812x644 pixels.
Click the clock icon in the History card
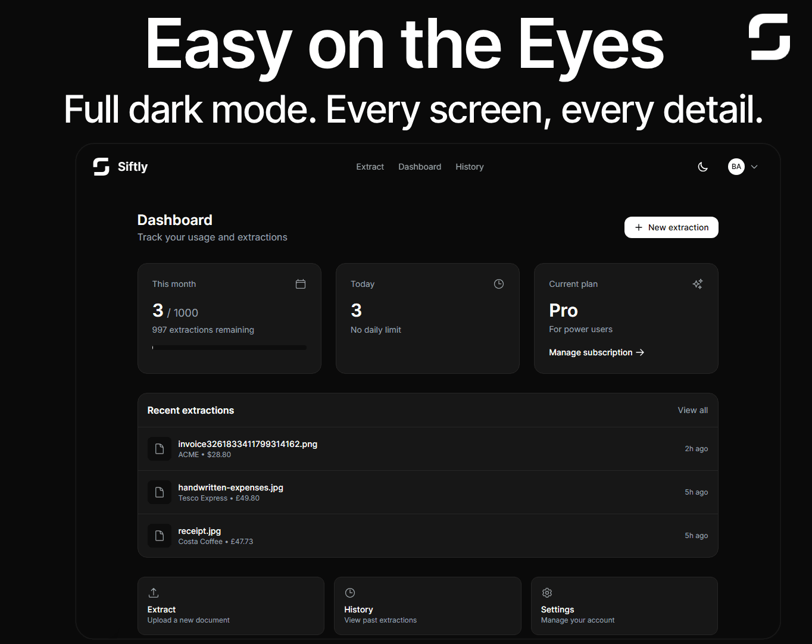tap(350, 593)
